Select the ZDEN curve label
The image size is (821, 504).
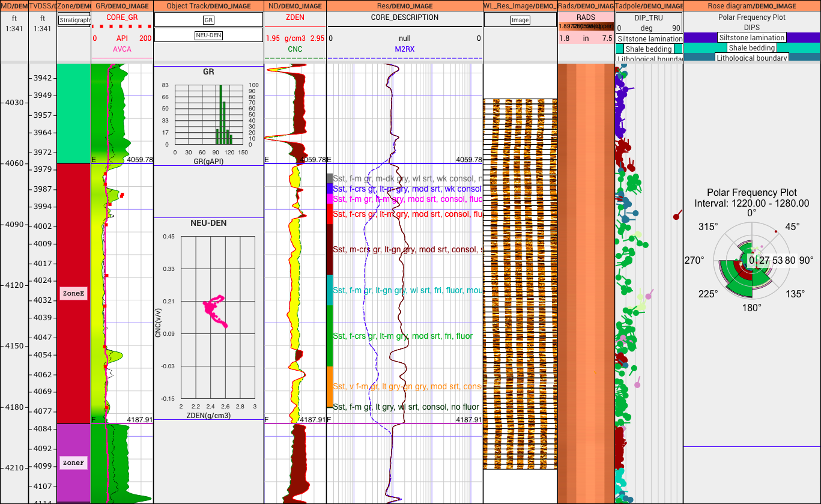pos(295,17)
